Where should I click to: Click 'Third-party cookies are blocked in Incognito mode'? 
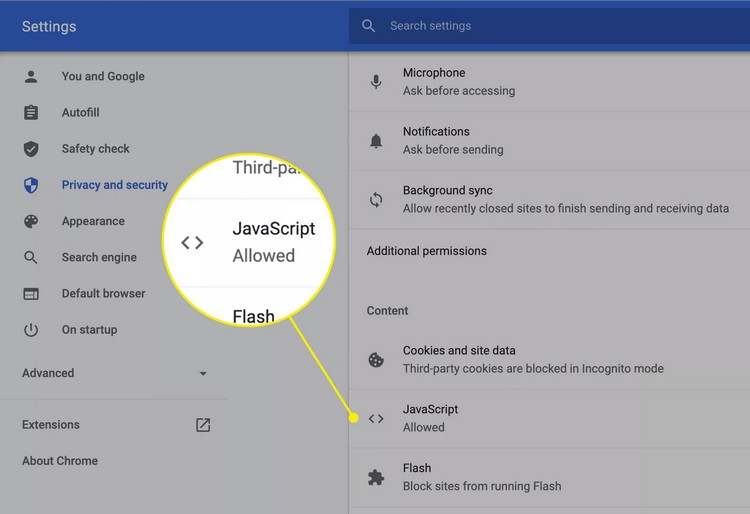coord(533,369)
